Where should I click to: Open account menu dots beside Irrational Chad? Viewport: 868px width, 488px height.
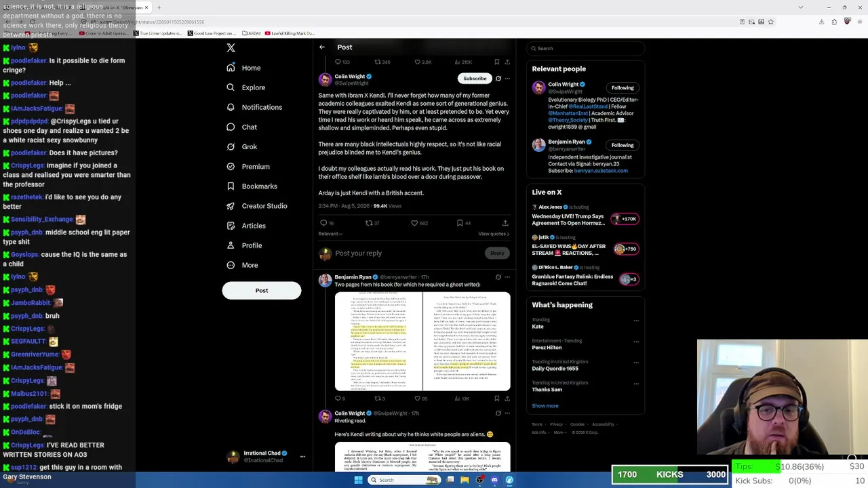[x=303, y=457]
